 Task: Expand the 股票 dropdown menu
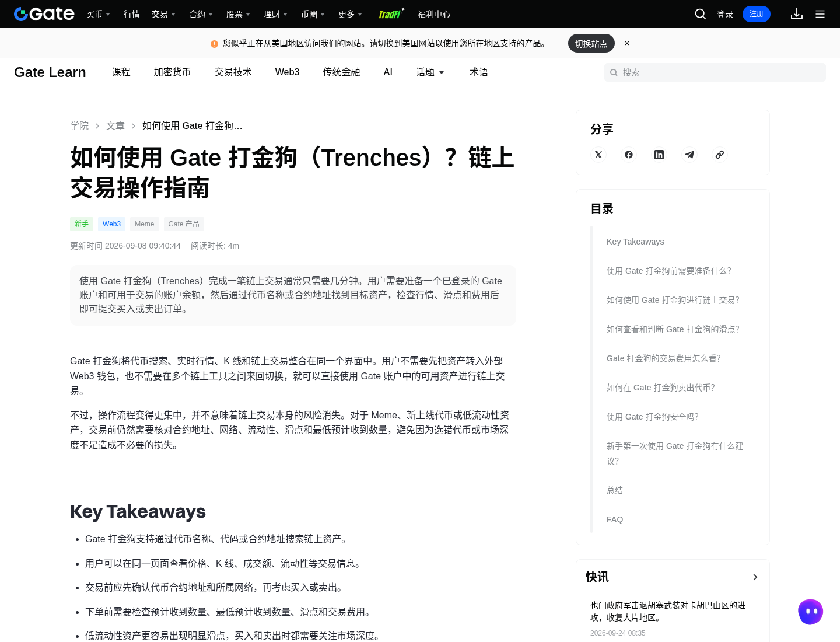click(x=238, y=14)
